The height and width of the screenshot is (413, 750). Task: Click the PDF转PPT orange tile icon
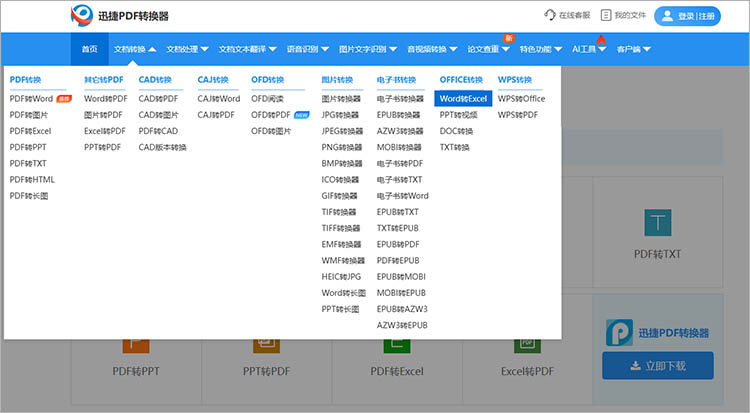(x=136, y=346)
